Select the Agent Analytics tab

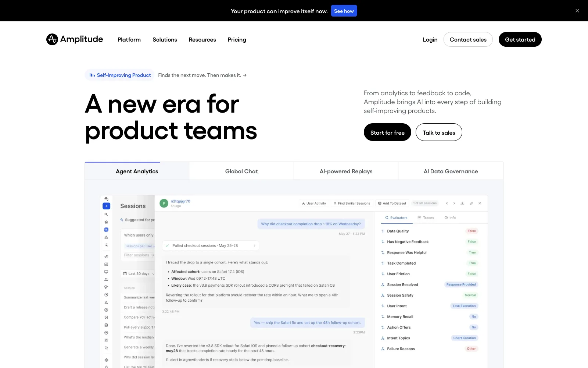point(137,171)
